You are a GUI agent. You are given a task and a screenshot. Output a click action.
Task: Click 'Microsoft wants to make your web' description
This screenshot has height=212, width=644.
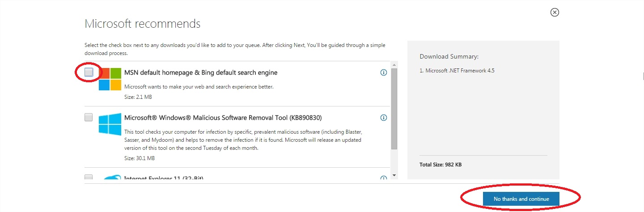pyautogui.click(x=199, y=87)
